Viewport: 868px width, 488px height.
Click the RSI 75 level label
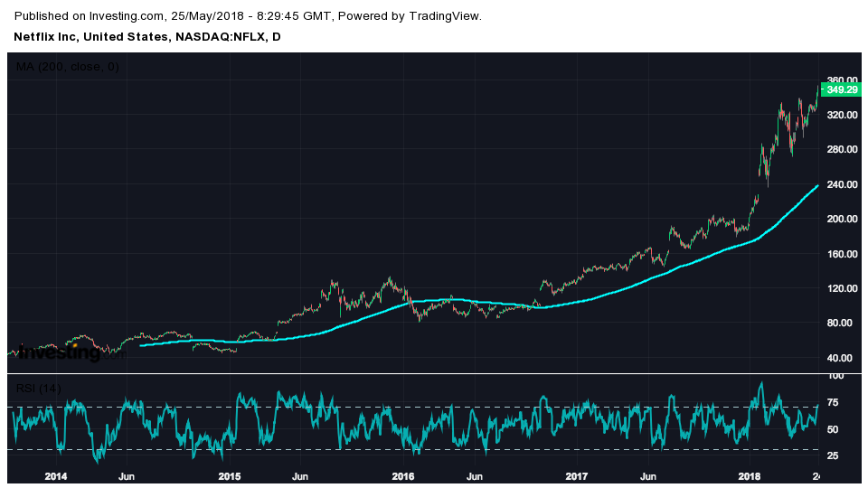click(x=833, y=403)
